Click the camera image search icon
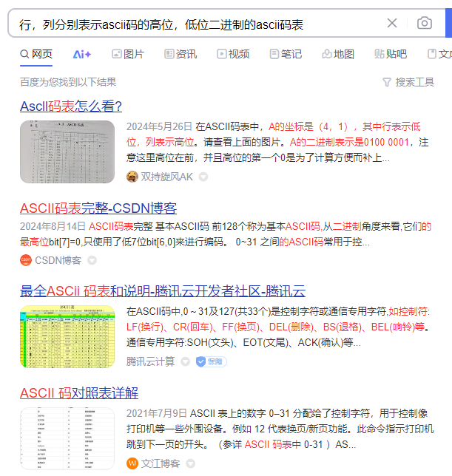The image size is (452, 476). pyautogui.click(x=424, y=23)
